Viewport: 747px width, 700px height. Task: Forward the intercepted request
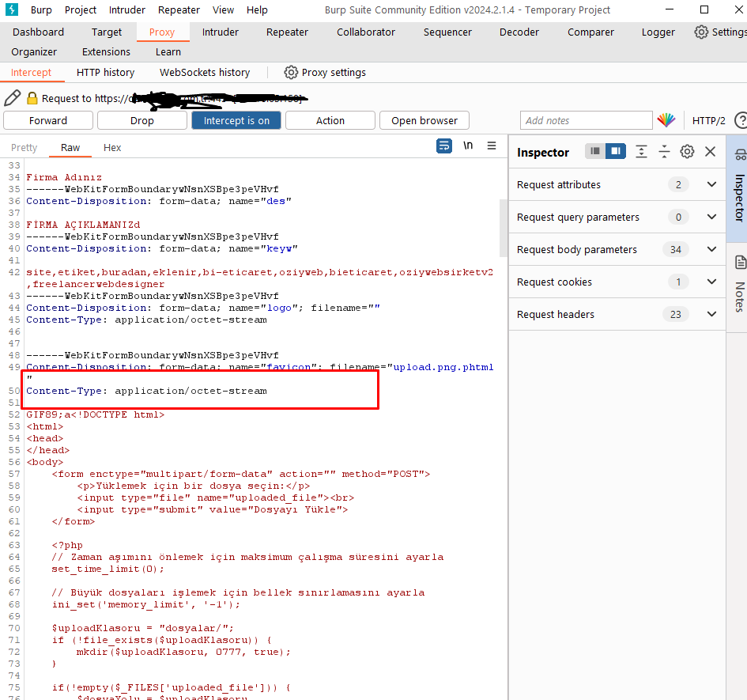point(48,121)
